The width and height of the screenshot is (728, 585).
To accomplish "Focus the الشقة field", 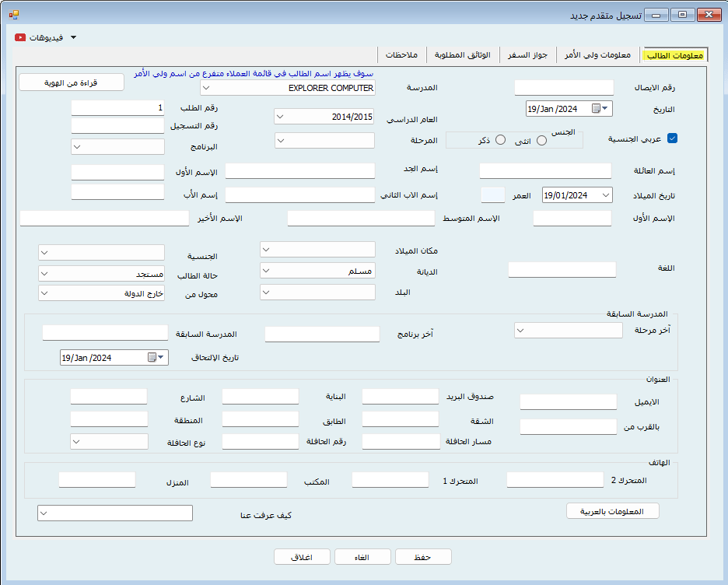I will [401, 419].
